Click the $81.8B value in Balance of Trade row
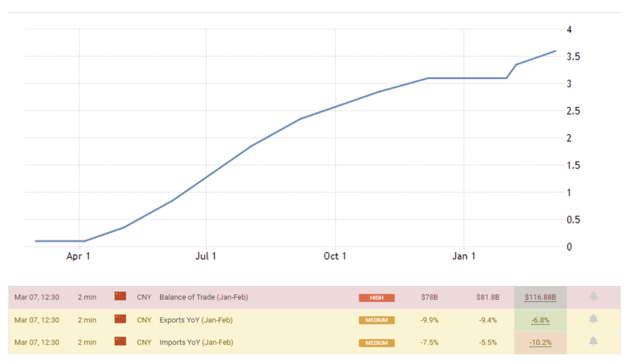Viewport: 629px width, 364px height. (488, 297)
